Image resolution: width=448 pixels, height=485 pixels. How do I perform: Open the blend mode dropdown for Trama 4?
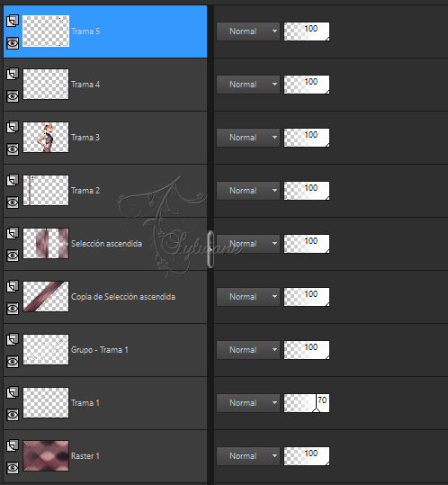tap(248, 85)
